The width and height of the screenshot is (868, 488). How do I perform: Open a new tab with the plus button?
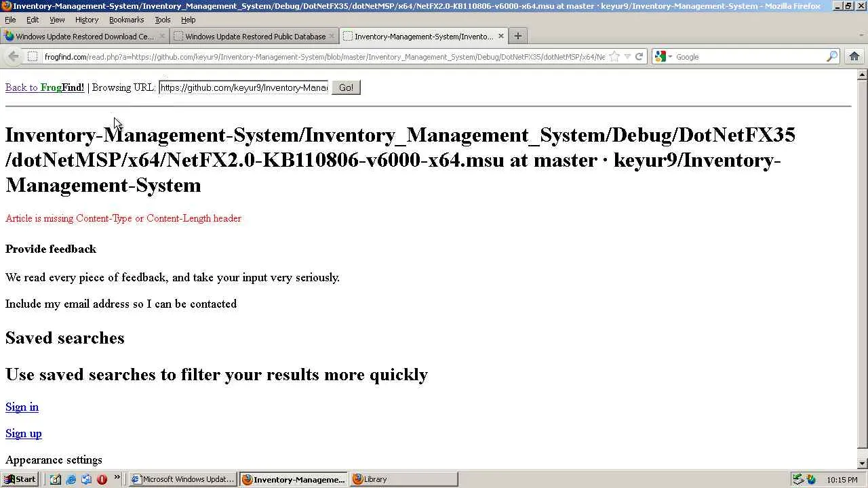point(517,36)
